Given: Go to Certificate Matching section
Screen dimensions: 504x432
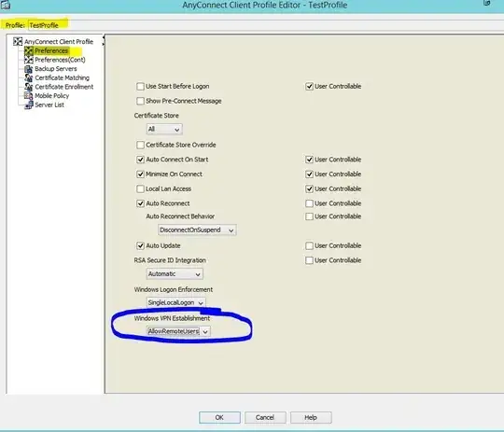Looking at the screenshot, I should pyautogui.click(x=62, y=77).
